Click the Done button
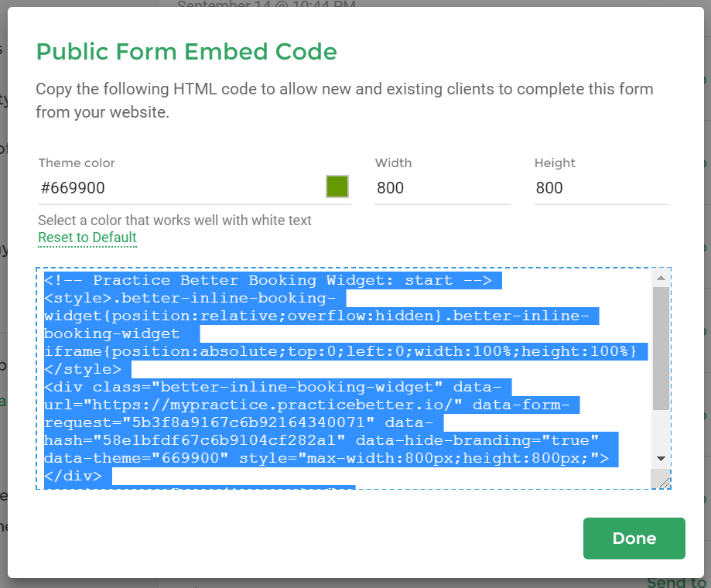The height and width of the screenshot is (588, 711). [x=634, y=538]
